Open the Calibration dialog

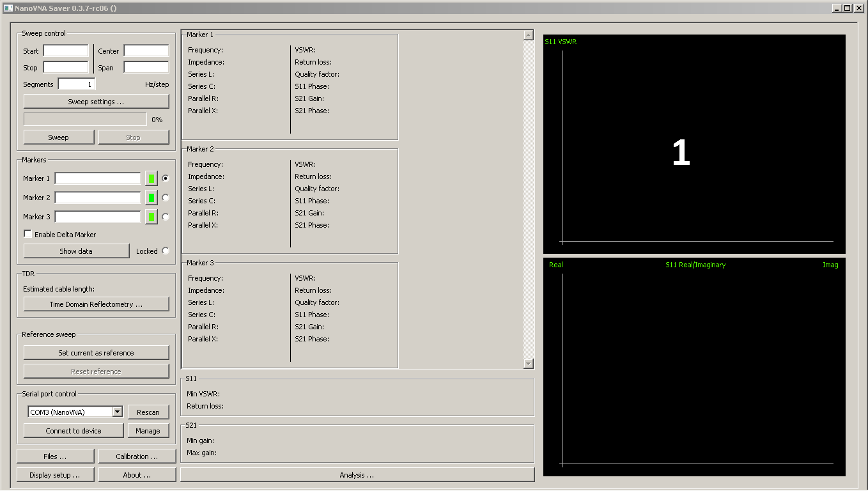pyautogui.click(x=137, y=456)
